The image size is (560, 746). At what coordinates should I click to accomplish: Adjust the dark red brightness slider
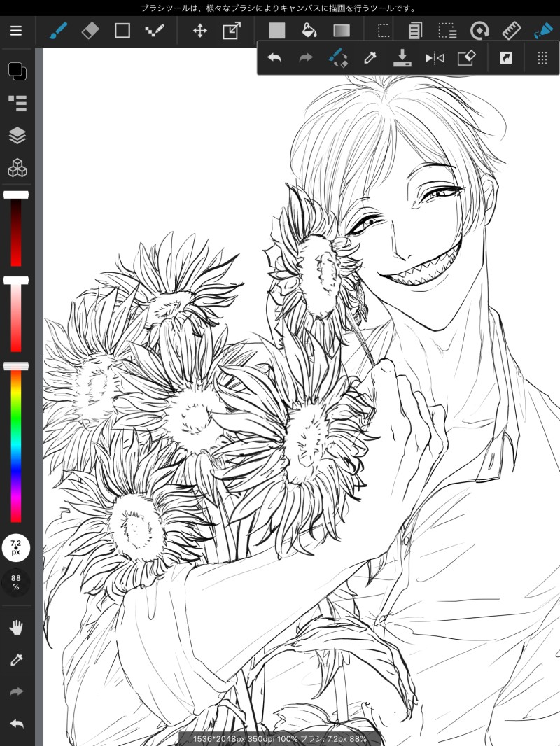pyautogui.click(x=16, y=230)
